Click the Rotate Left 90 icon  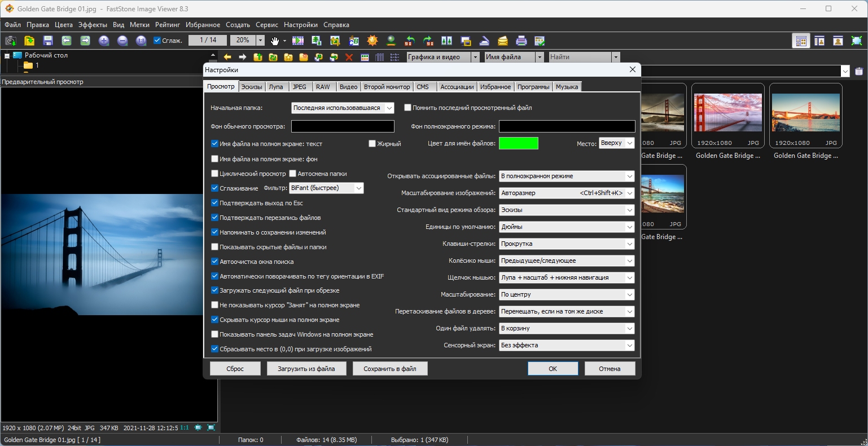(x=410, y=41)
